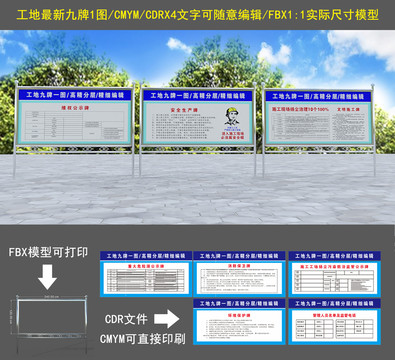This screenshot has width=395, height=360.
Task: Click the white right arrow beside CDR文件
Action: pos(166,319)
